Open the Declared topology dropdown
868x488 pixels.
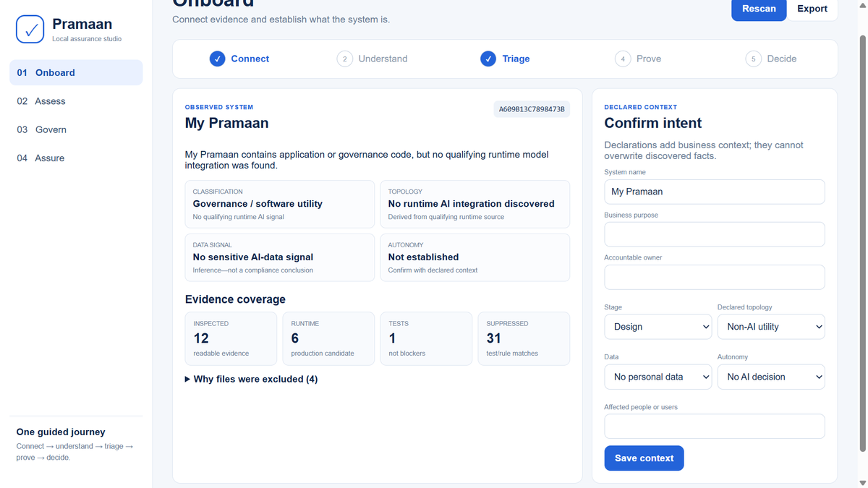click(771, 327)
